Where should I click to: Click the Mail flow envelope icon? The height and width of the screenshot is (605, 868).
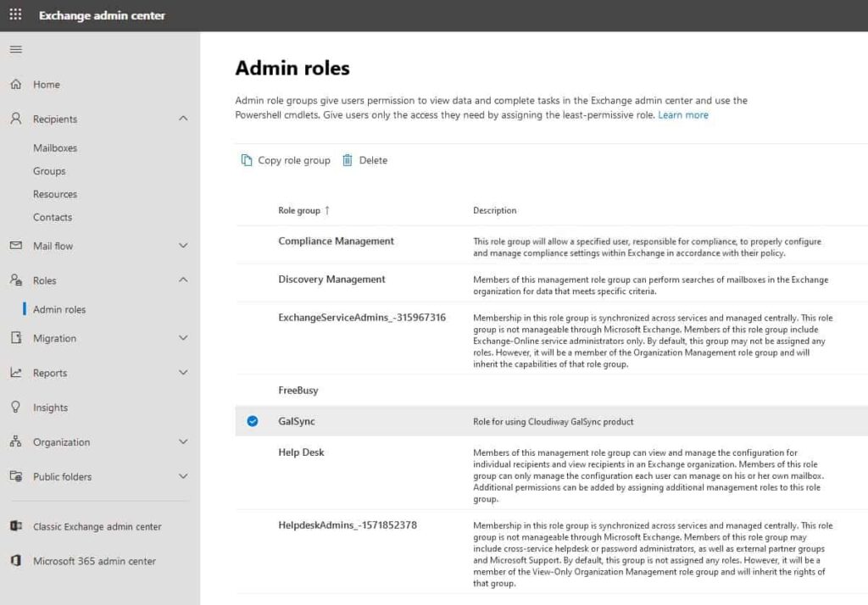point(16,245)
